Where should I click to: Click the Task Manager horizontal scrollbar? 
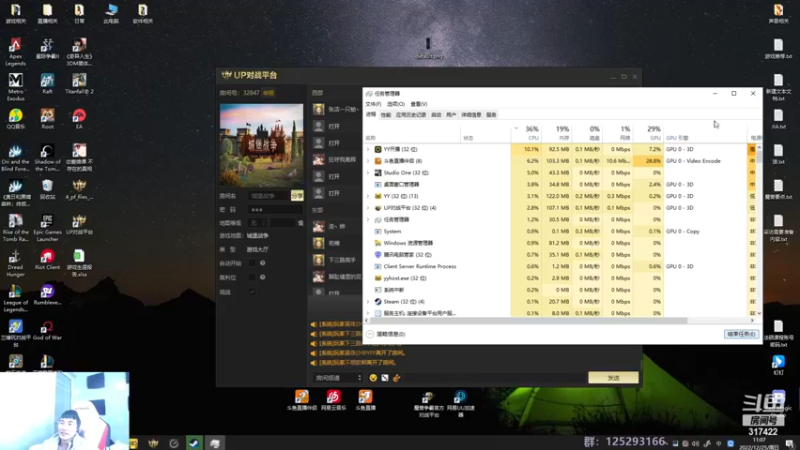pos(529,320)
